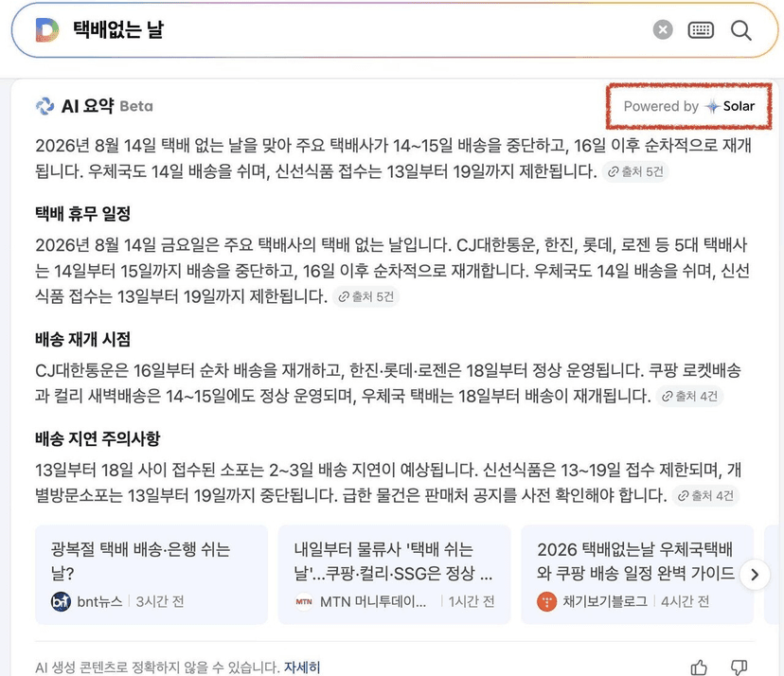Viewport: 784px width, 676px height.
Task: Click the Solar sparkle icon
Action: point(712,106)
